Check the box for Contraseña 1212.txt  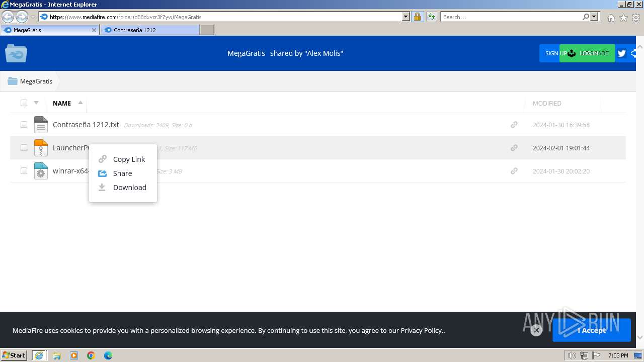24,124
